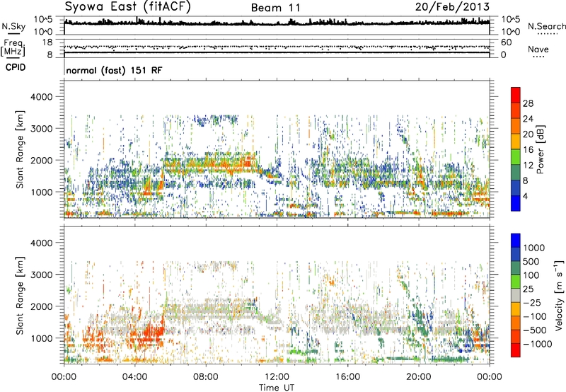Click the '4' tick on Power color bar
566x392 pixels.
pyautogui.click(x=525, y=196)
